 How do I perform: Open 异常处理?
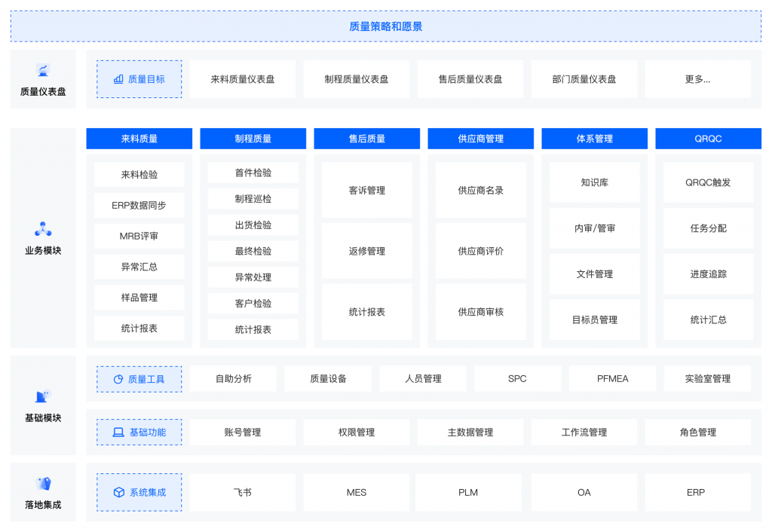click(x=253, y=277)
